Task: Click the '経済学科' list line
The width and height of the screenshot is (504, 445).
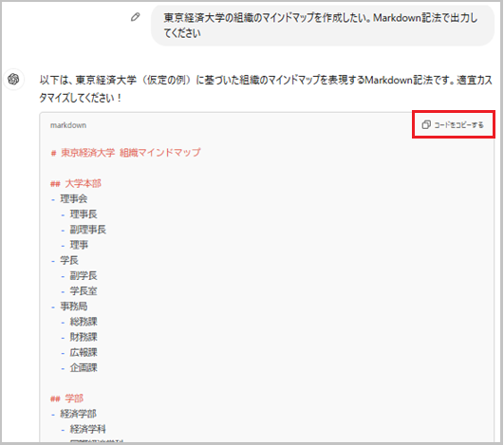Action: 84,429
